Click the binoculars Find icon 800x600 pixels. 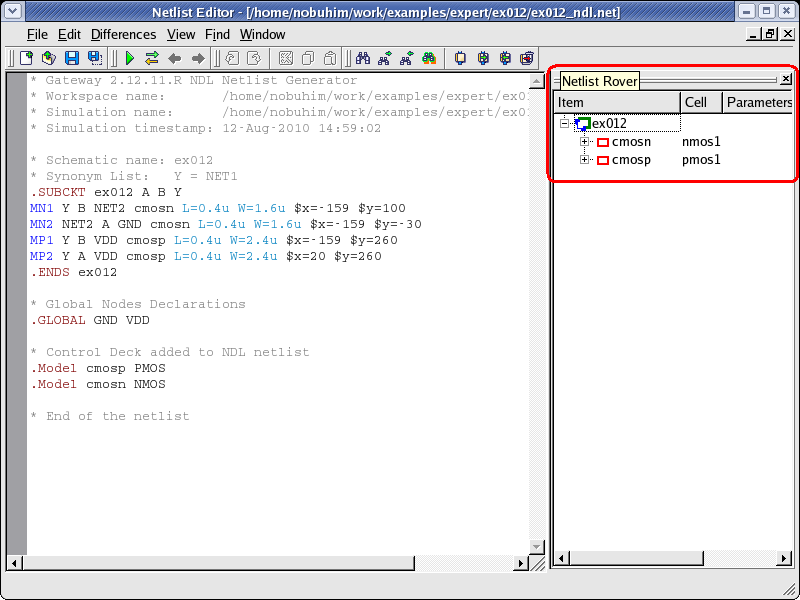point(364,58)
